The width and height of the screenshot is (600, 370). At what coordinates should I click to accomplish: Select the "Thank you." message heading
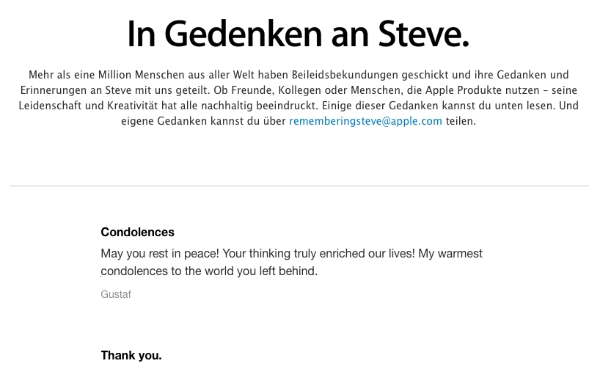131,355
